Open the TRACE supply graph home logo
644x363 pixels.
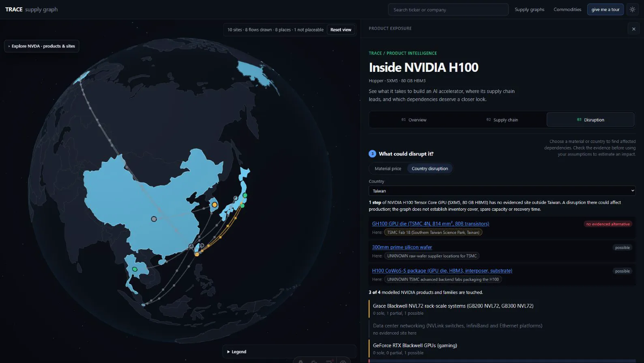[x=32, y=9]
